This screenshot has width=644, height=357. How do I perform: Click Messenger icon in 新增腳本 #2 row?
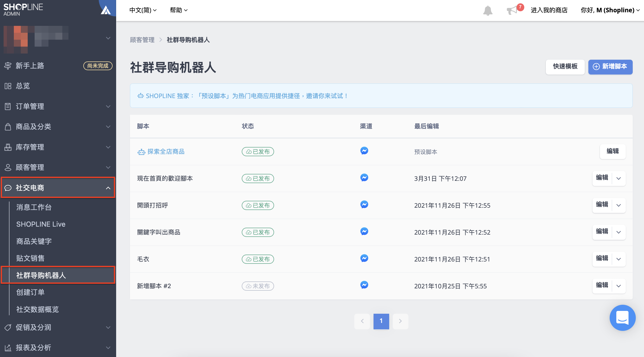[364, 285]
